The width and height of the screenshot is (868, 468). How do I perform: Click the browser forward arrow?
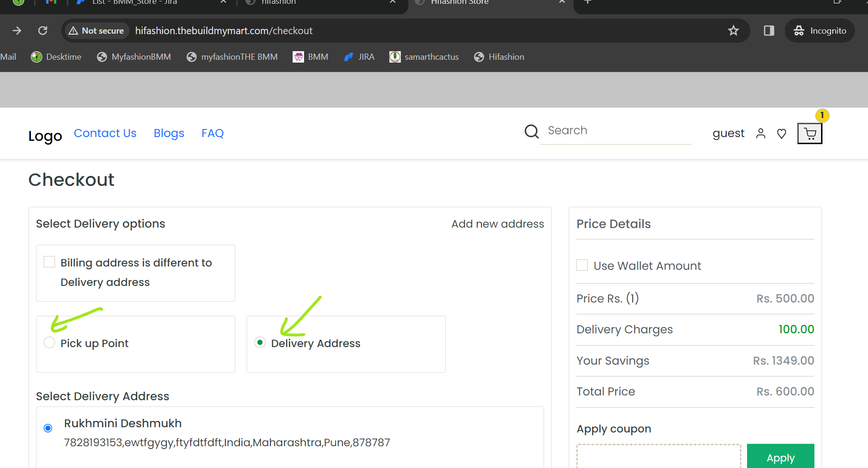(x=17, y=31)
